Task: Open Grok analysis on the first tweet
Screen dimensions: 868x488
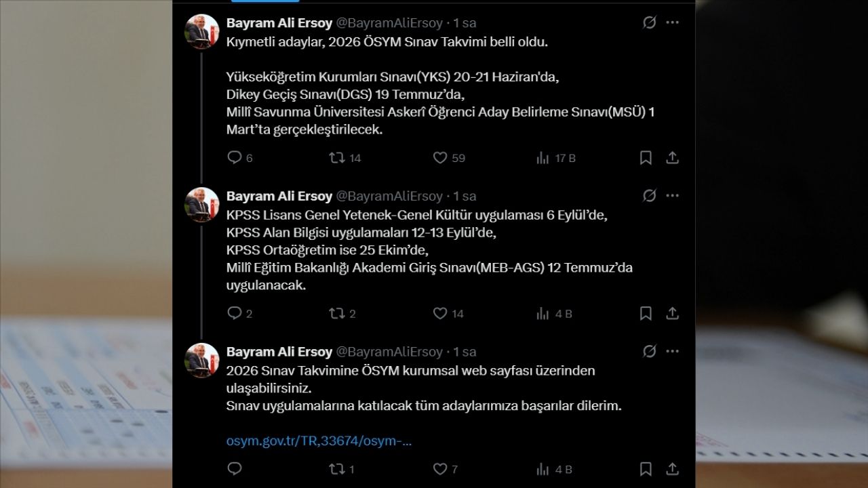Action: click(x=650, y=22)
